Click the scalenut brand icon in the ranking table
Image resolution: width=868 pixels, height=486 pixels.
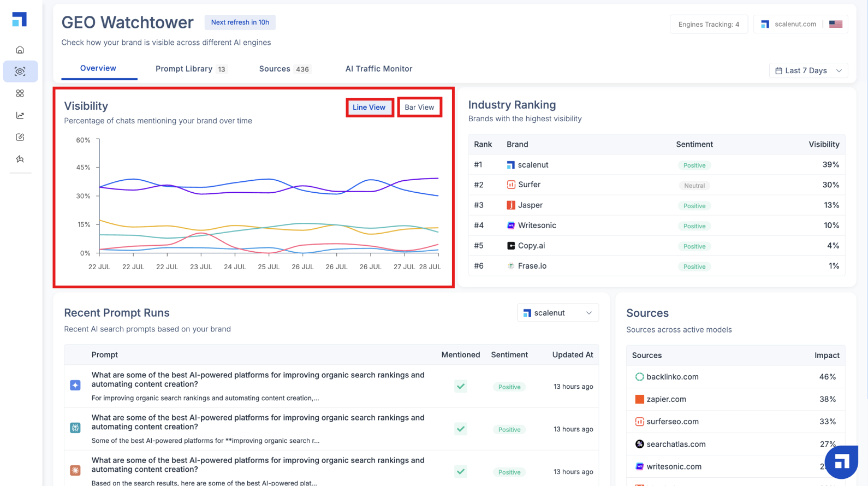511,165
